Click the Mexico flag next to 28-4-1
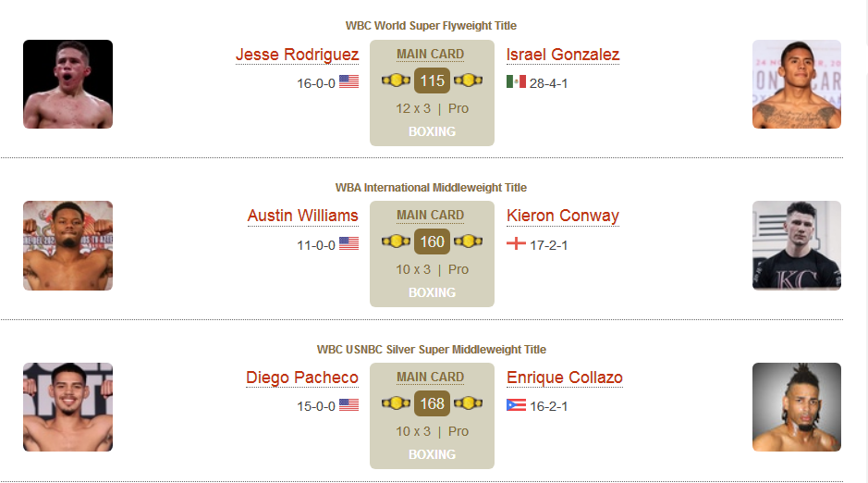 [x=516, y=82]
